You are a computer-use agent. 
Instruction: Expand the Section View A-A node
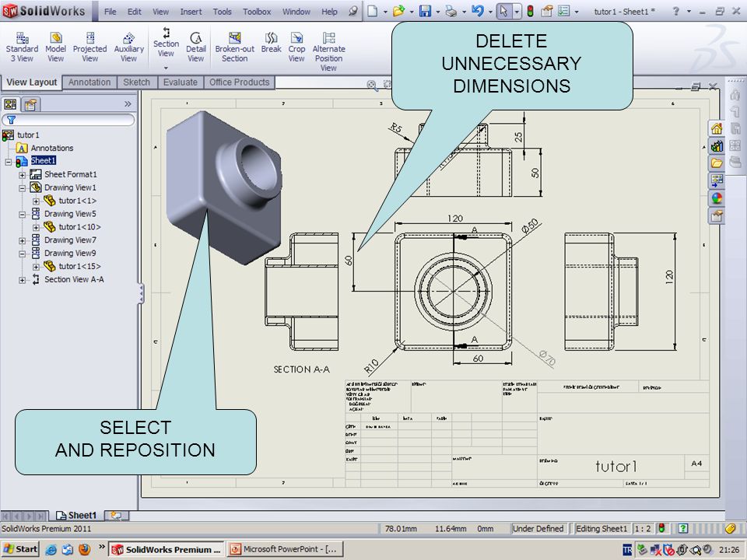pos(22,281)
